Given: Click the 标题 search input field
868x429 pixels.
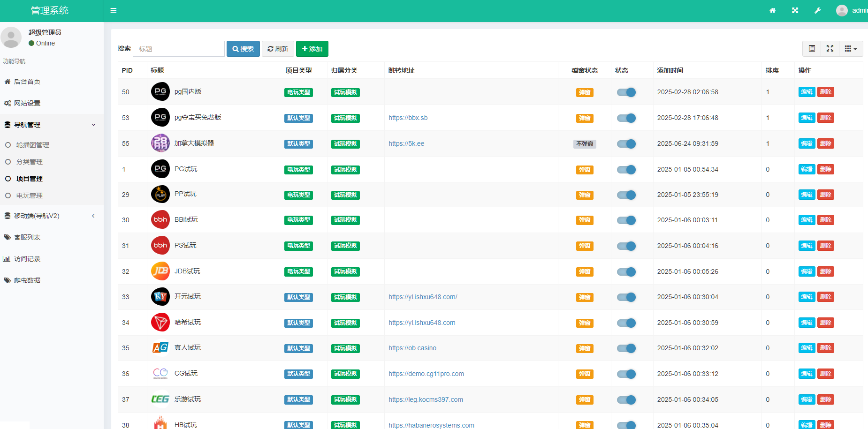Looking at the screenshot, I should (x=178, y=49).
